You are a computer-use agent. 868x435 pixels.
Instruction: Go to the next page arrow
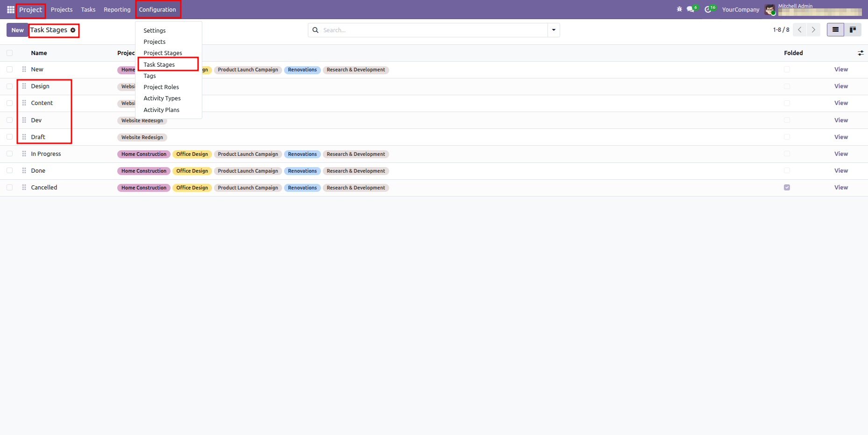813,30
